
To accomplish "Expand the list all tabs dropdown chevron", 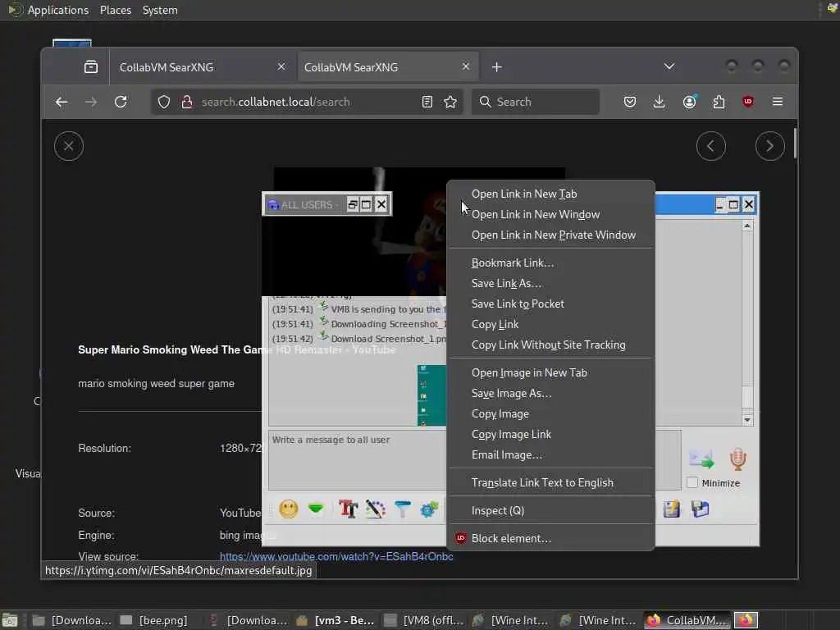I will tap(669, 66).
